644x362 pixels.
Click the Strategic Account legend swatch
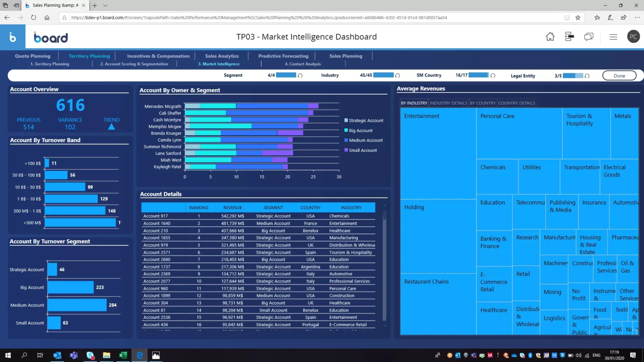[346, 121]
